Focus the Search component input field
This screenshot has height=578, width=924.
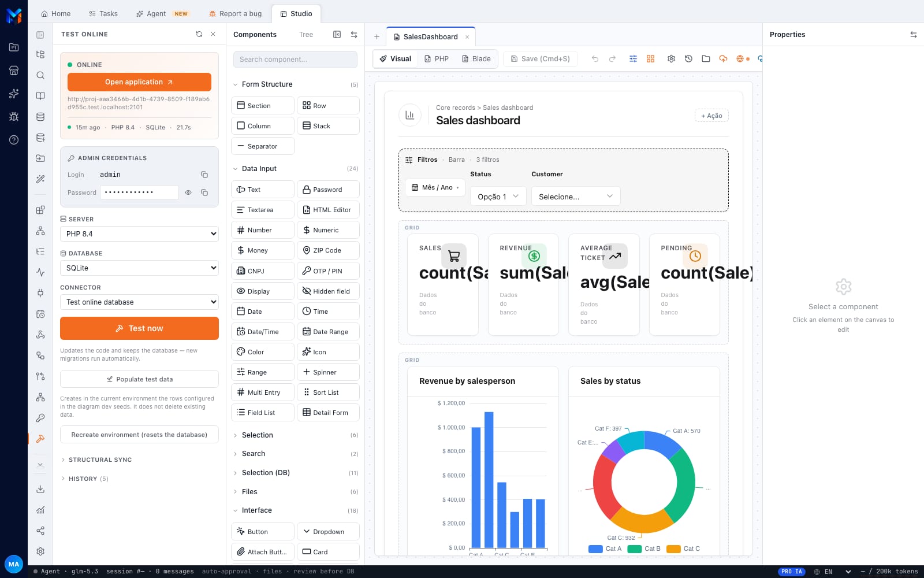point(295,60)
